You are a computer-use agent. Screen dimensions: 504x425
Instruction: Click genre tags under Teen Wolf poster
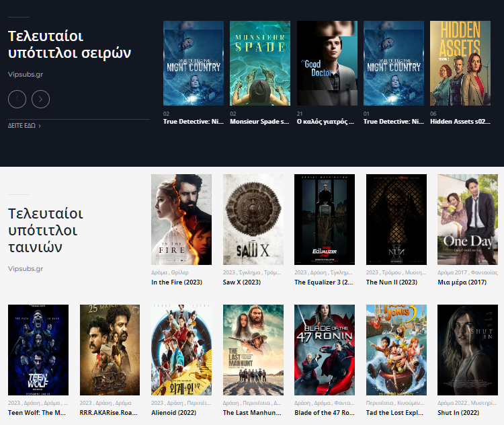[x=38, y=403]
